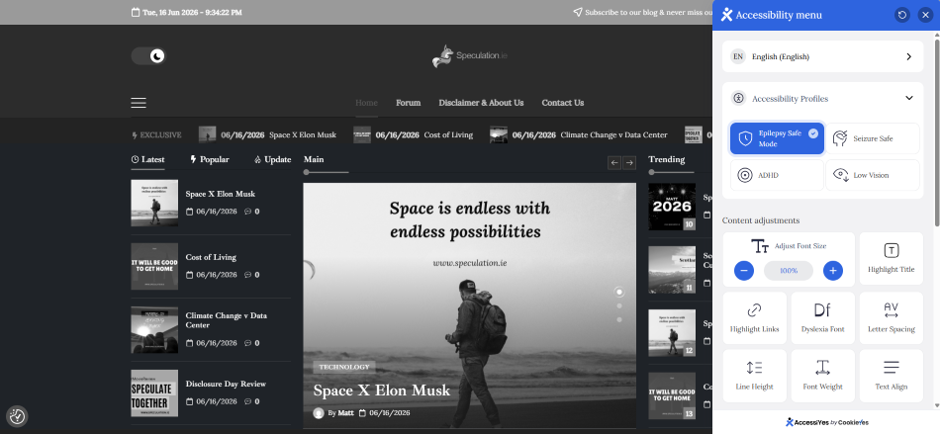Click the date 06/16/2026 under Cost of Living

(x=216, y=275)
